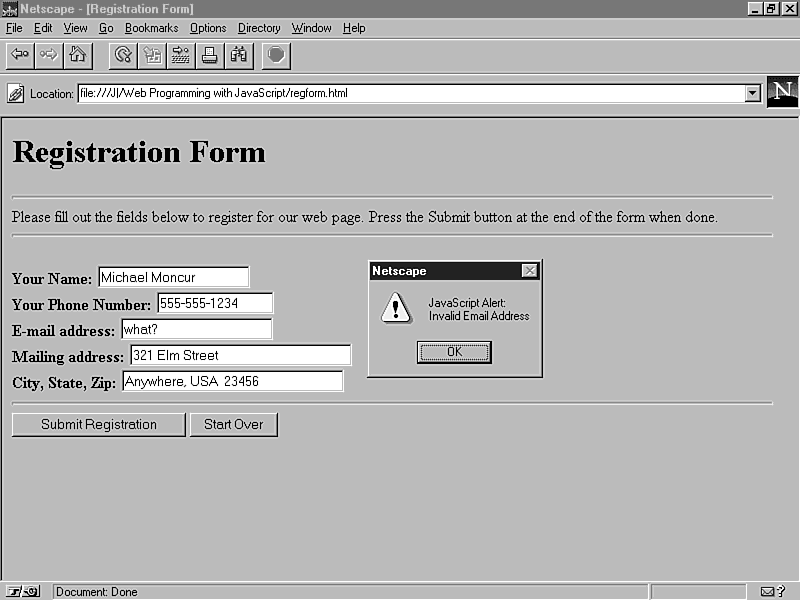Click the Open Location toolbar icon
Image resolution: width=800 pixels, height=600 pixels.
181,55
